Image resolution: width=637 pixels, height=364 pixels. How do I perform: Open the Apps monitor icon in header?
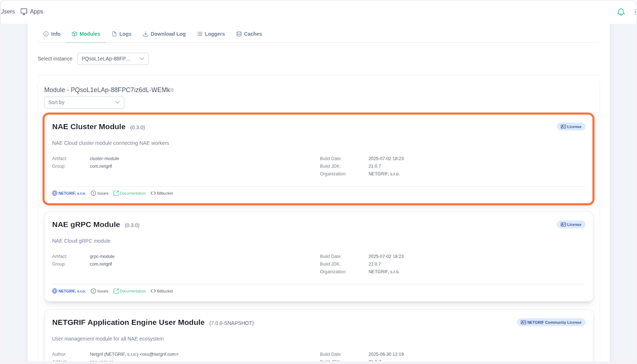pyautogui.click(x=24, y=12)
